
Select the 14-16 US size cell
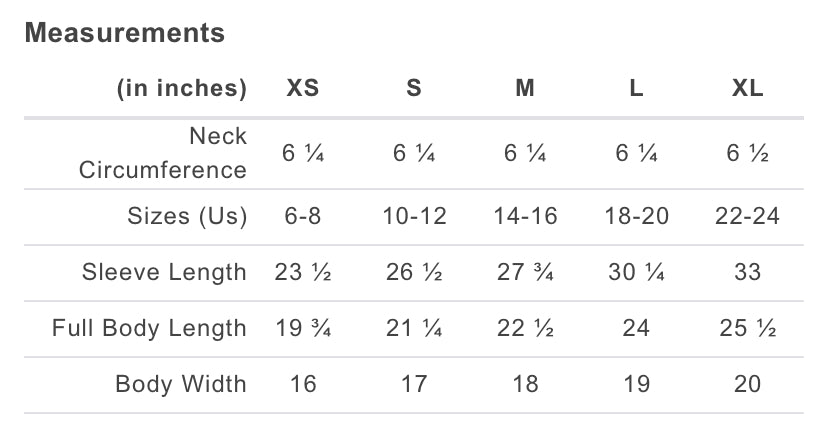click(x=525, y=216)
